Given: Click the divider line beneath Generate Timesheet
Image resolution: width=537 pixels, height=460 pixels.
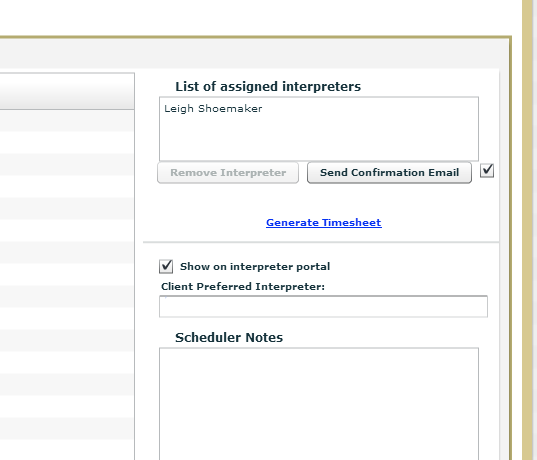Looking at the screenshot, I should point(321,242).
